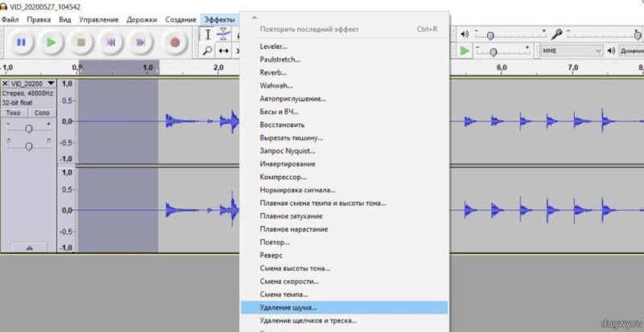This screenshot has height=332, width=644.
Task: Mute the track with the Тихо button
Action: [x=14, y=113]
